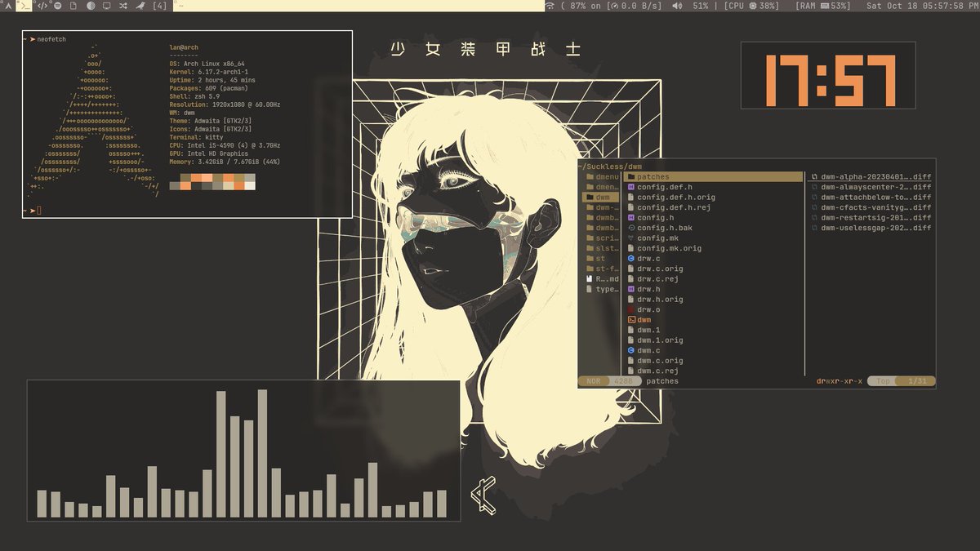Click the config.def.h header file icon
The image size is (980, 551).
click(x=631, y=187)
